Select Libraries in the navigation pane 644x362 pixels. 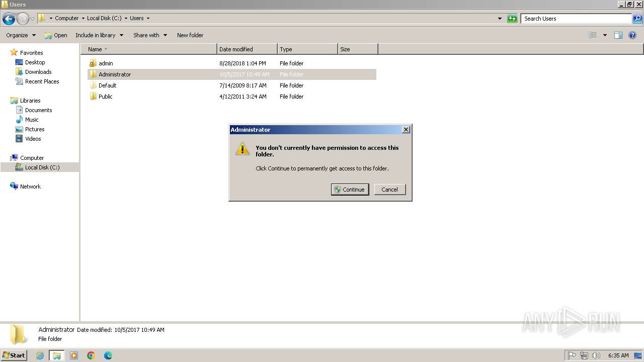tap(26, 101)
